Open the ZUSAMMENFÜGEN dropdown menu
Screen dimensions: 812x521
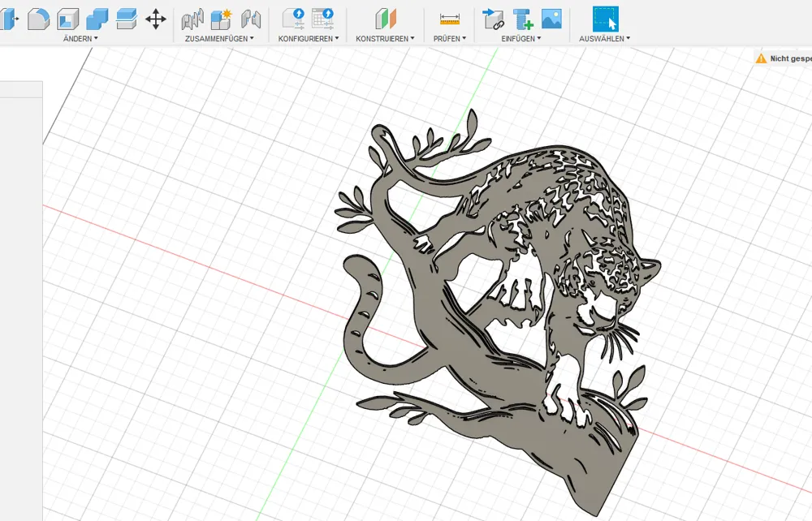pyautogui.click(x=219, y=38)
